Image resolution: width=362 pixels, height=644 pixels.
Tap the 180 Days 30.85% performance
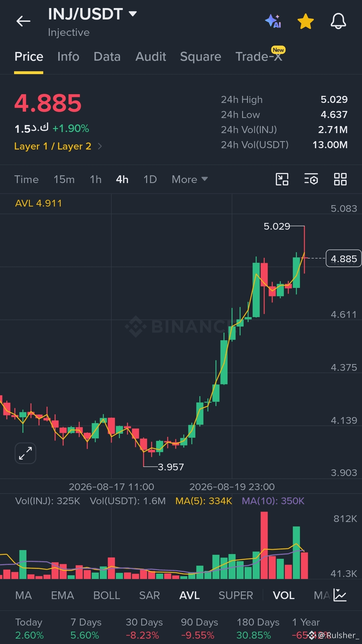[258, 629]
